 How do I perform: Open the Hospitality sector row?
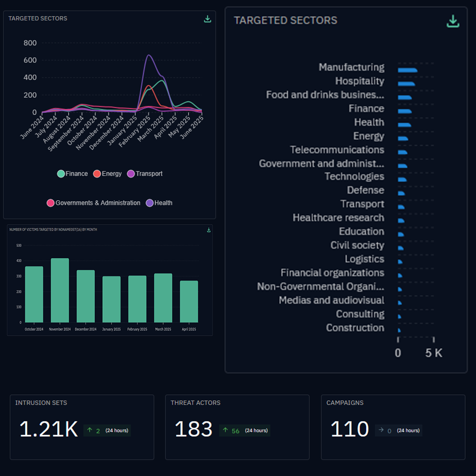(359, 81)
